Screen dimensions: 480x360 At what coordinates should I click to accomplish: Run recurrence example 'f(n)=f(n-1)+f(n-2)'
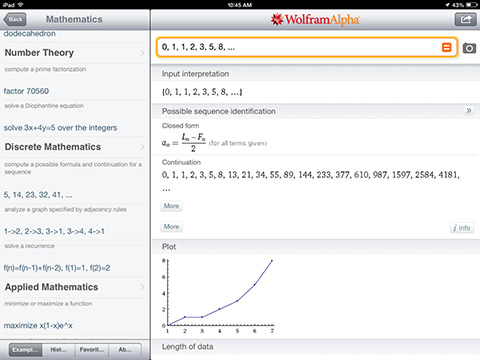[x=57, y=268]
